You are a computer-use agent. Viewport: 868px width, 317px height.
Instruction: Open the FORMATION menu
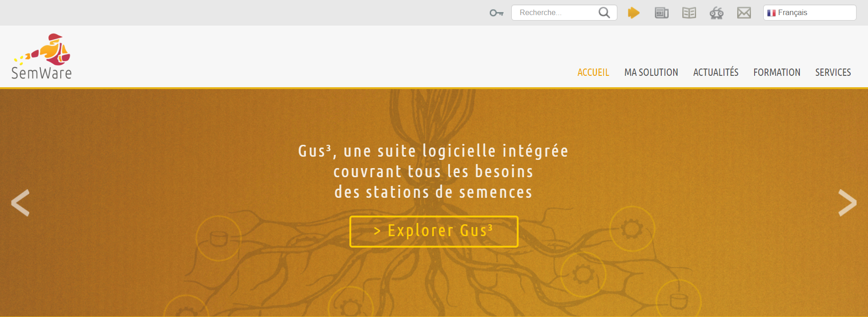pos(777,72)
